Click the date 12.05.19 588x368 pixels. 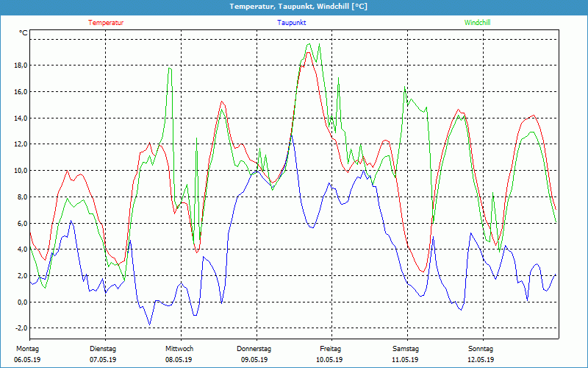[481, 360]
